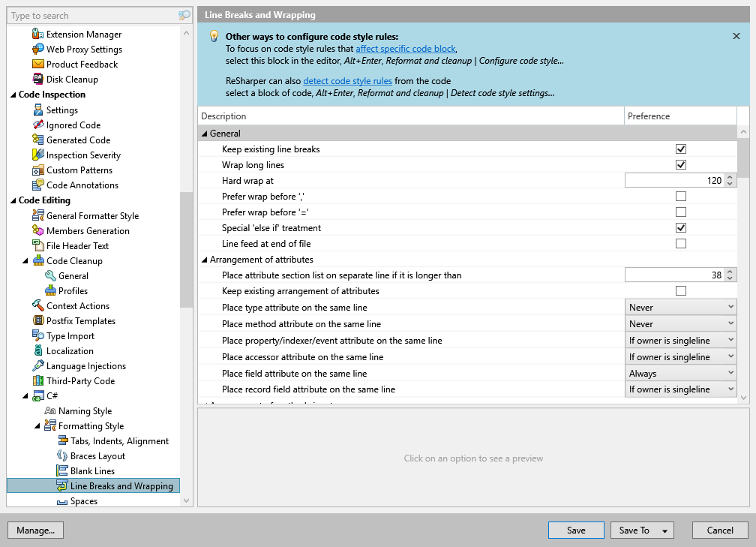Image resolution: width=756 pixels, height=547 pixels.
Task: Click the Postfix Templates icon
Action: [38, 321]
